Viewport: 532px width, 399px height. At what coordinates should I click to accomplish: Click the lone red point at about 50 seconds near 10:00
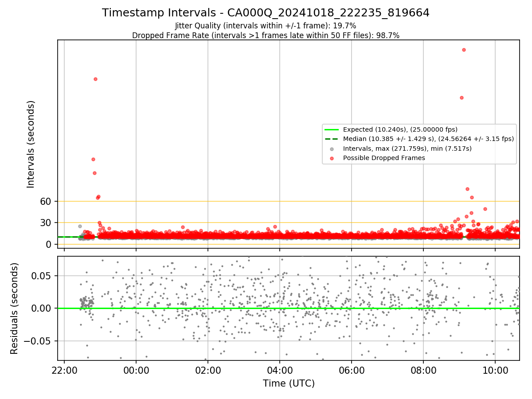point(485,209)
